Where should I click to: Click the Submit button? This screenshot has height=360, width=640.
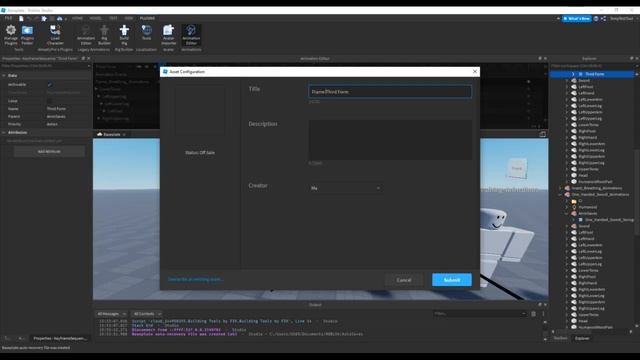tap(452, 280)
